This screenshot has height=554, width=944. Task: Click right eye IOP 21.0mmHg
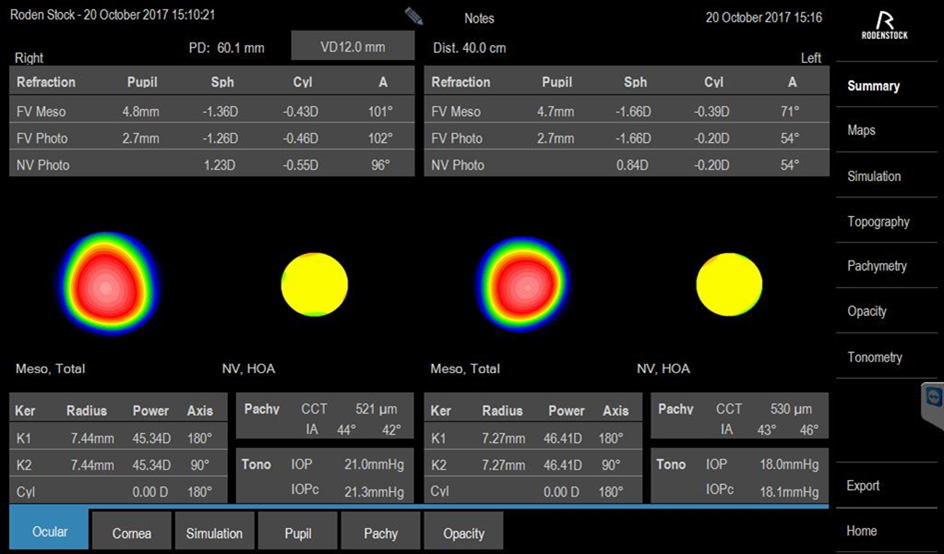click(x=374, y=465)
